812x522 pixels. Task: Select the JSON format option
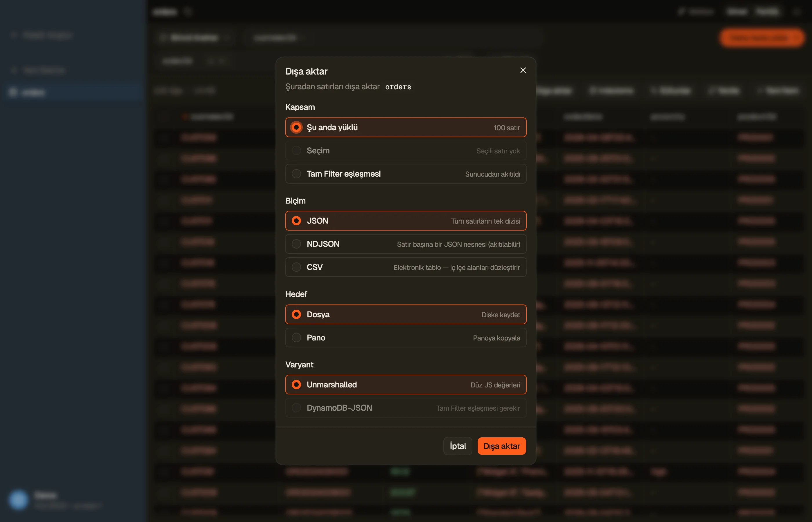(406, 221)
